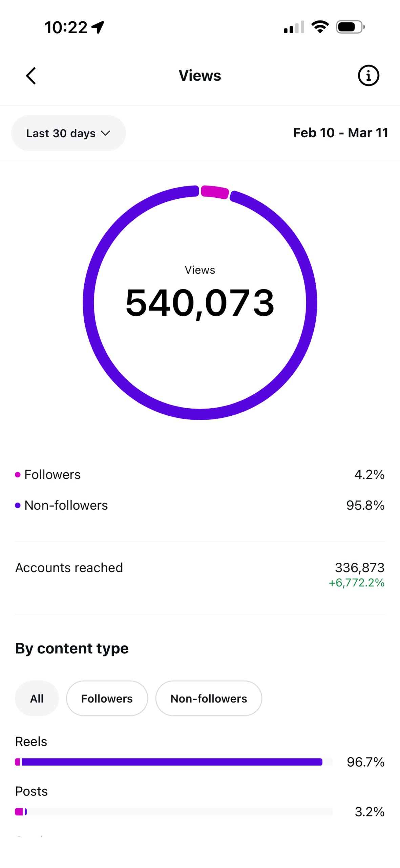The image size is (400, 868).
Task: Open the Last 30 days dropdown
Action: pyautogui.click(x=68, y=133)
